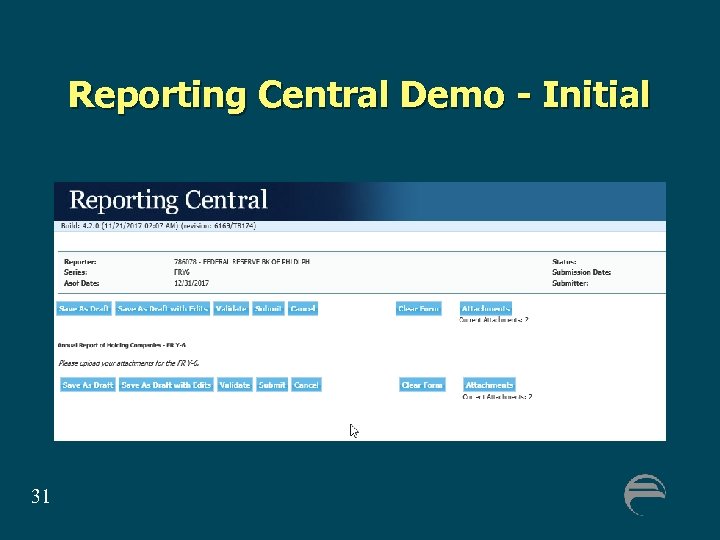The height and width of the screenshot is (540, 720).
Task: Click the lower Validate button
Action: [235, 385]
